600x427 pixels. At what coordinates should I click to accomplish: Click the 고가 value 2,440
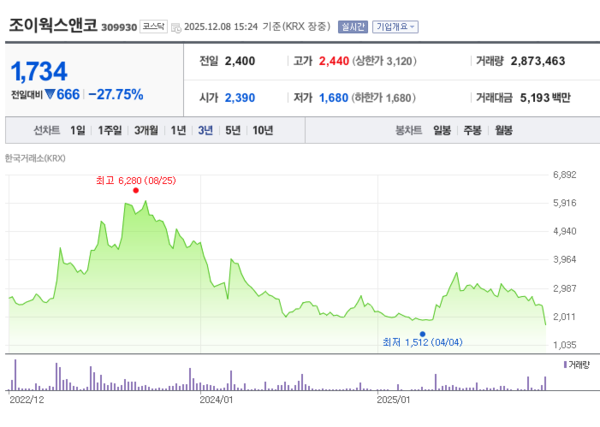[334, 61]
